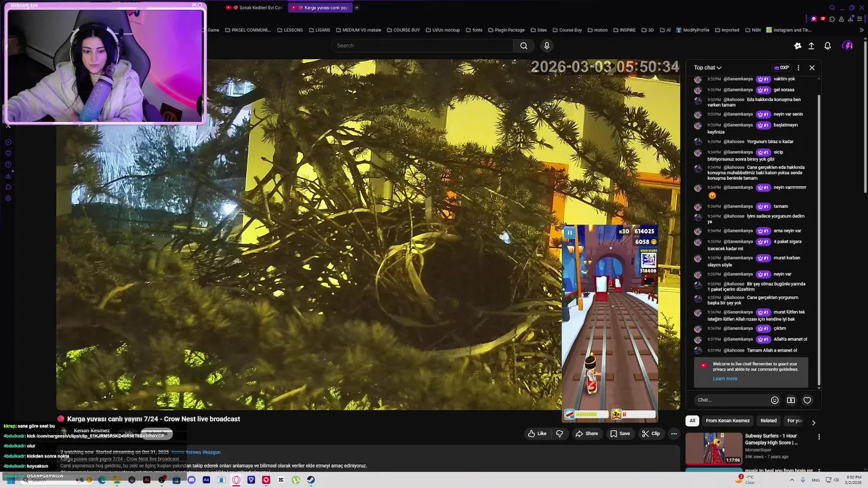Share the crow nest video
This screenshot has width=868, height=488.
(587, 434)
